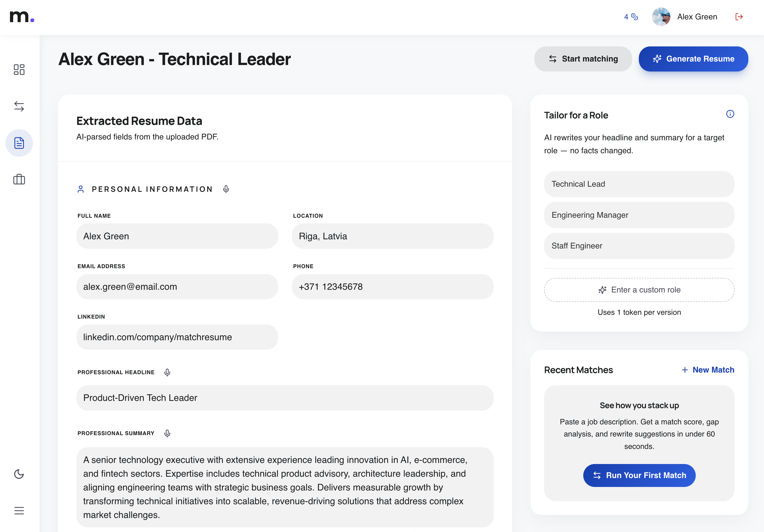Click the m. logo in header
Viewport: 764px width, 532px height.
click(x=22, y=17)
